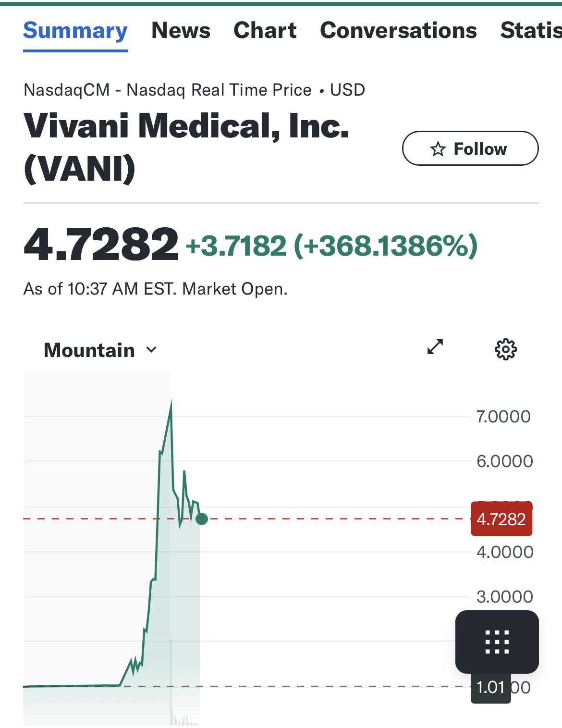This screenshot has height=728, width=562.
Task: Click the chevron next to Mountain
Action: point(151,350)
